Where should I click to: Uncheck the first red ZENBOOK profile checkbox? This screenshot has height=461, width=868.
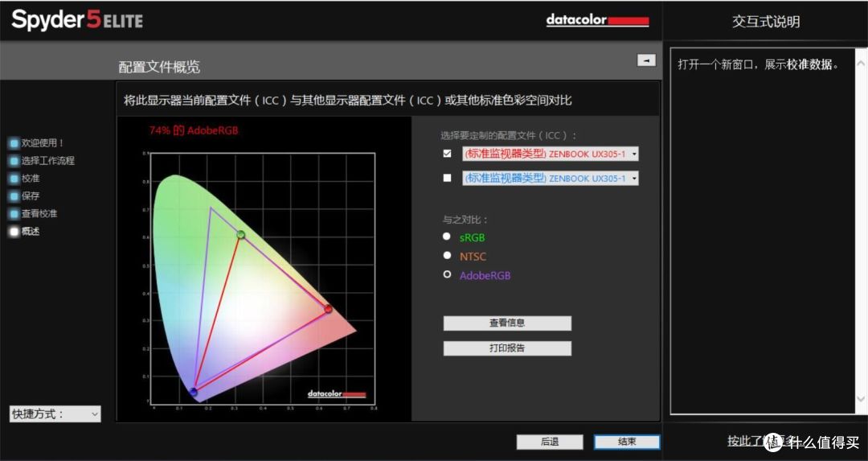[x=448, y=154]
